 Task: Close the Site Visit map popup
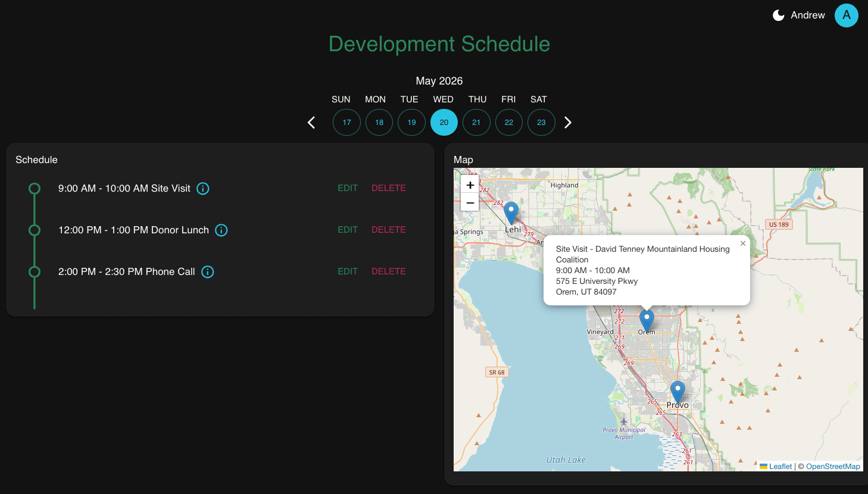[743, 243]
